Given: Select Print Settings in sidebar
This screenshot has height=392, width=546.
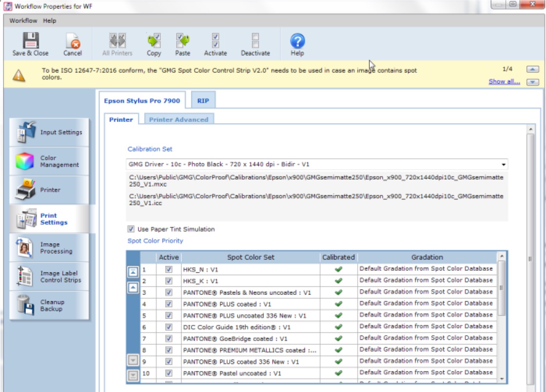Looking at the screenshot, I should point(49,219).
